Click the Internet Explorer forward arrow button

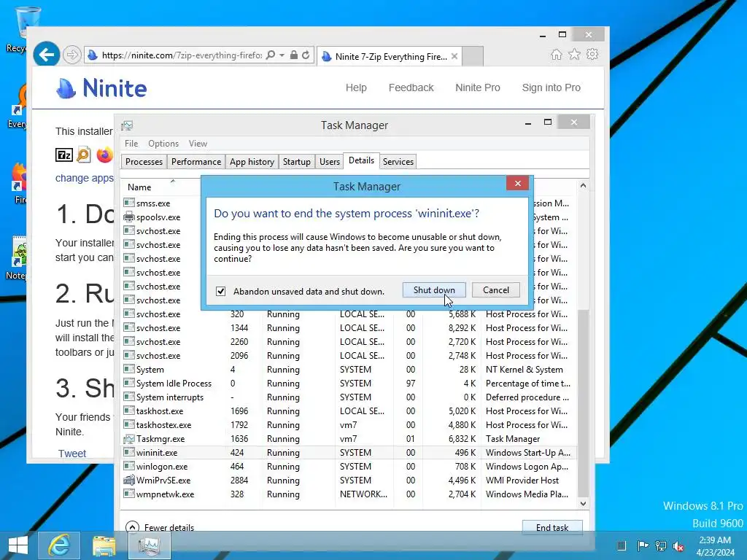pos(71,55)
